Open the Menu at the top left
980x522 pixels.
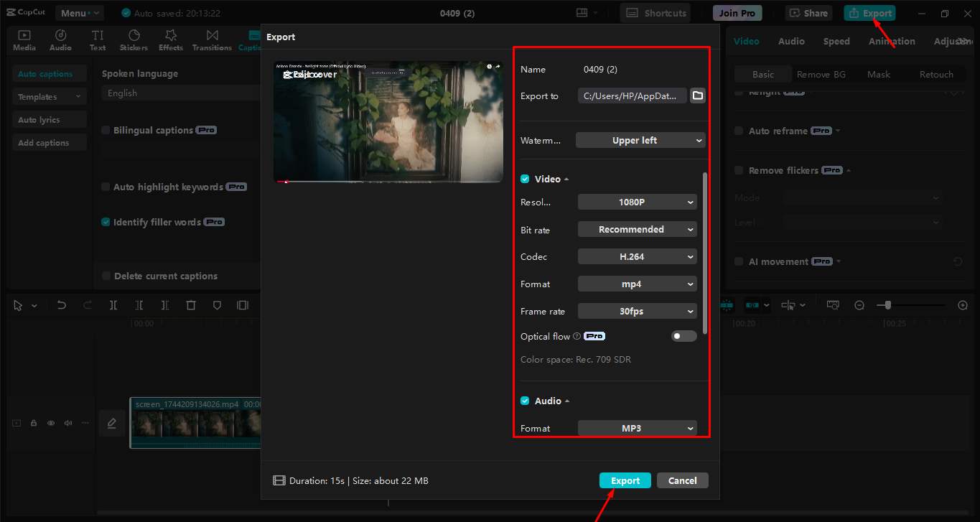pyautogui.click(x=79, y=12)
